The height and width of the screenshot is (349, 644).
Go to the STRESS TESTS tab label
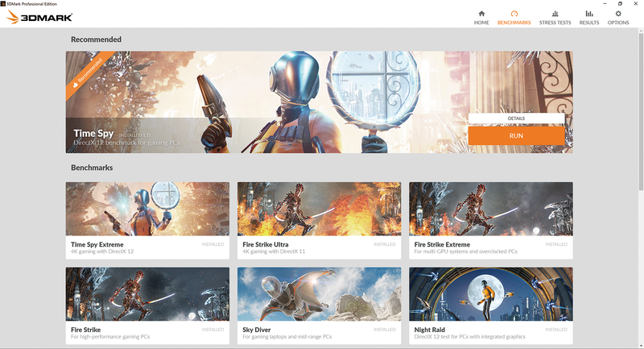[555, 23]
